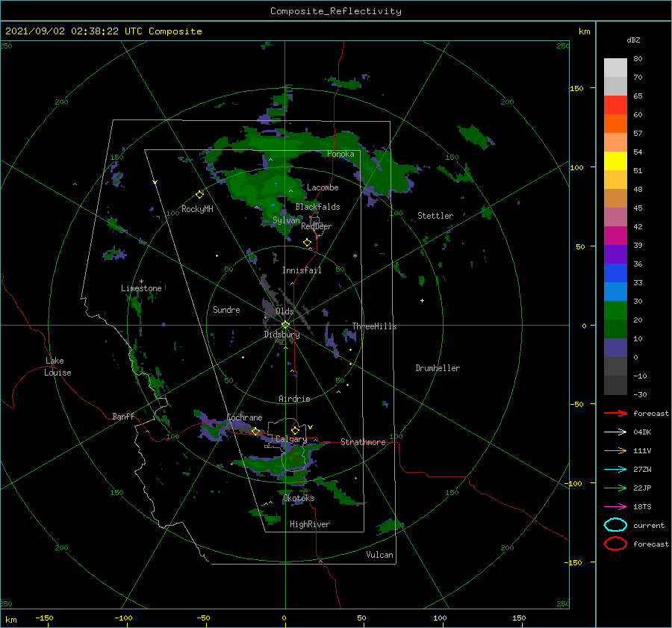The height and width of the screenshot is (628, 672).
Task: Click the HighRiver city label
Action: (x=310, y=524)
